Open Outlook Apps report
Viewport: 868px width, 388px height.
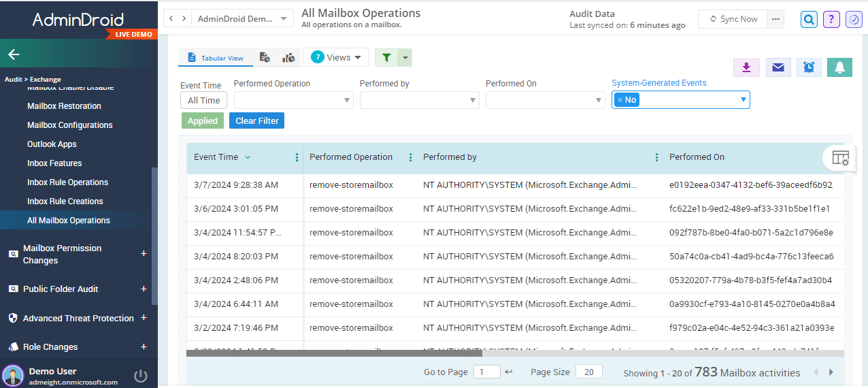point(52,144)
